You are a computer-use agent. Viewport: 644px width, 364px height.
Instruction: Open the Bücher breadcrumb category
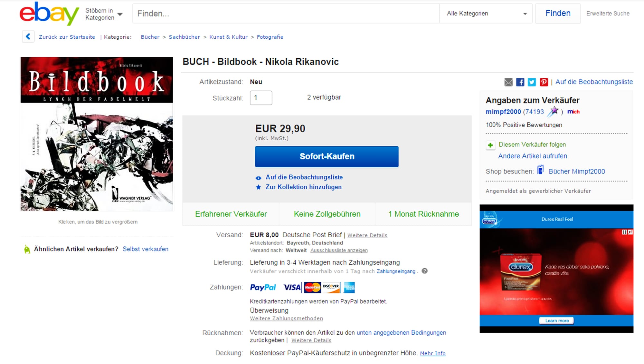(150, 37)
